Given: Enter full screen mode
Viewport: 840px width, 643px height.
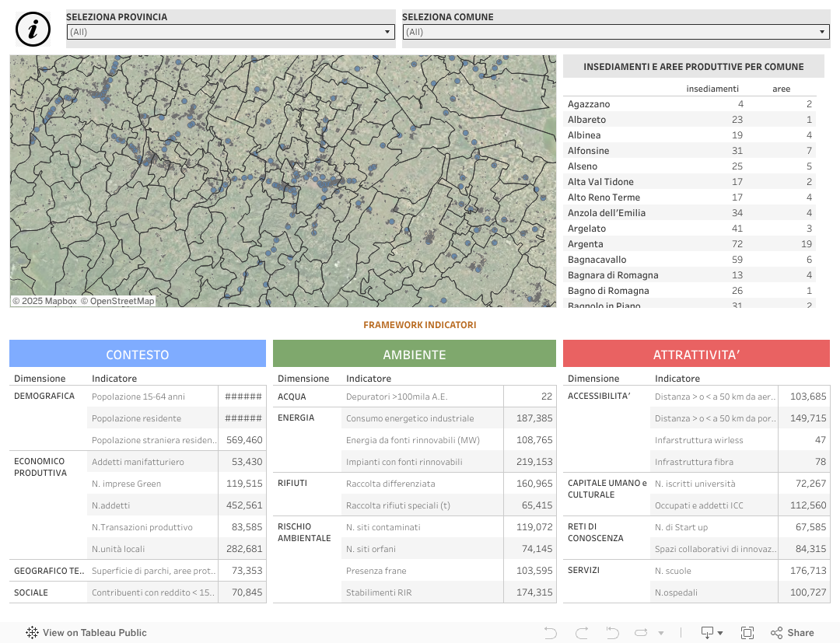Looking at the screenshot, I should pyautogui.click(x=747, y=633).
